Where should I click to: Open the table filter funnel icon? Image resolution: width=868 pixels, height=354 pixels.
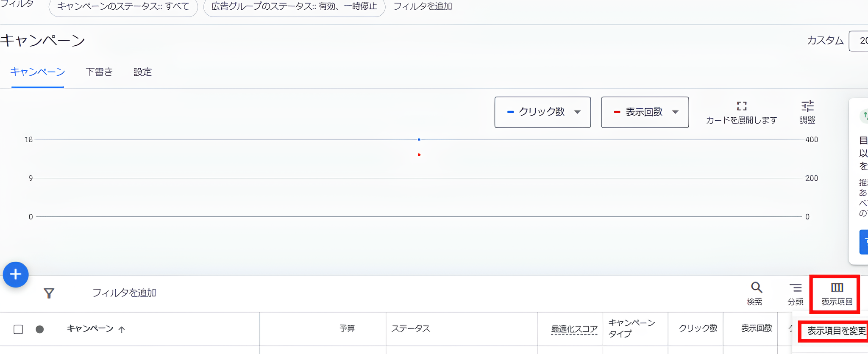pos(49,293)
